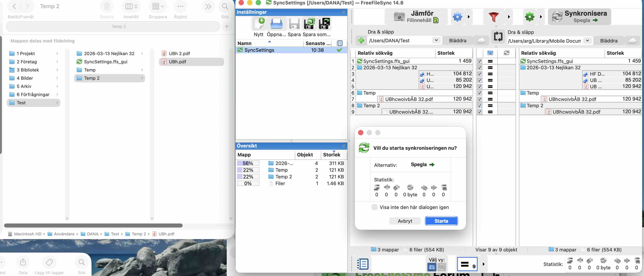Uncheck checkbox for row 5
This screenshot has width=644, height=276.
(x=479, y=87)
